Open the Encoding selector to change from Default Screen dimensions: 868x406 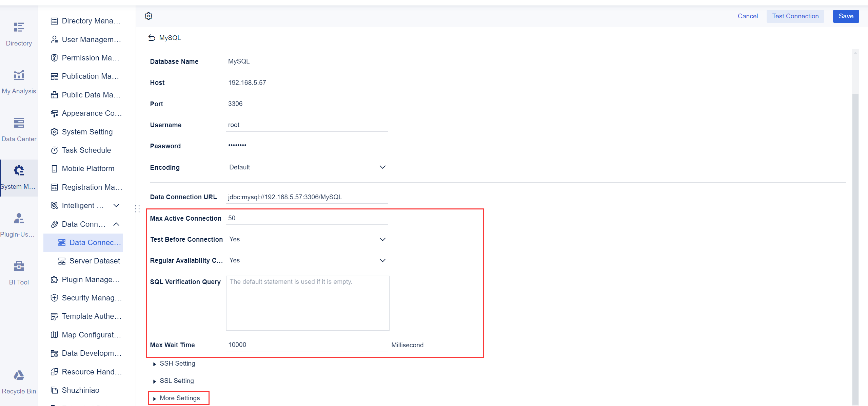(382, 167)
